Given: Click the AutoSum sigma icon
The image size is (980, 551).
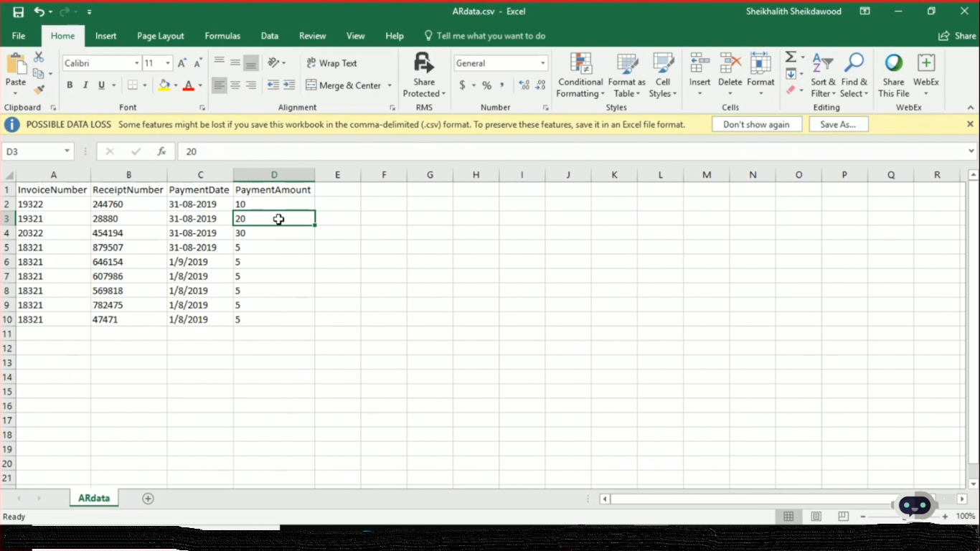Looking at the screenshot, I should tap(790, 57).
